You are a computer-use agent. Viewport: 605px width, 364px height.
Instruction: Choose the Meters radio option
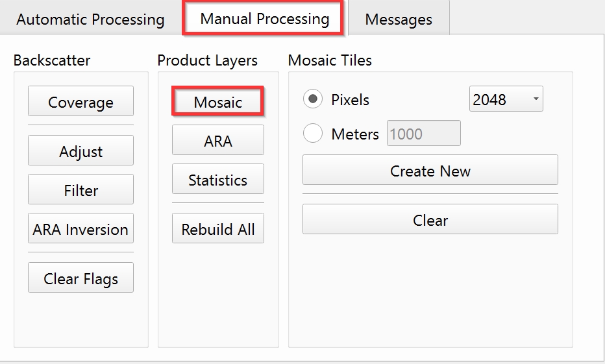(314, 134)
